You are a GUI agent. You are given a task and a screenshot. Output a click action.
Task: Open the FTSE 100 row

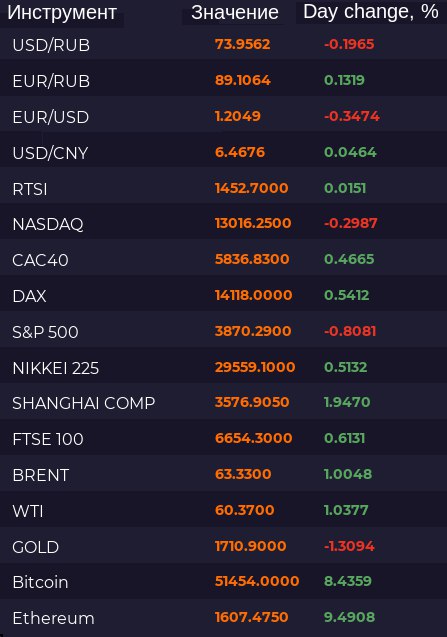click(224, 439)
